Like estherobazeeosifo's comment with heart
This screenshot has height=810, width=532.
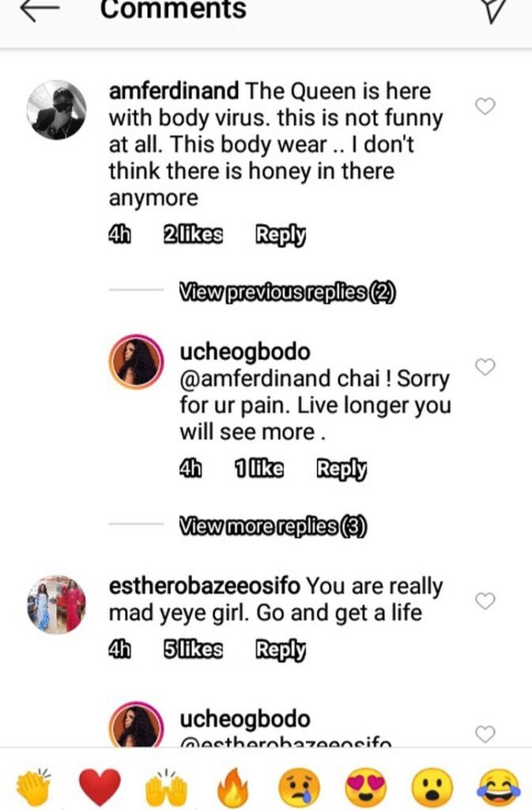(x=485, y=601)
